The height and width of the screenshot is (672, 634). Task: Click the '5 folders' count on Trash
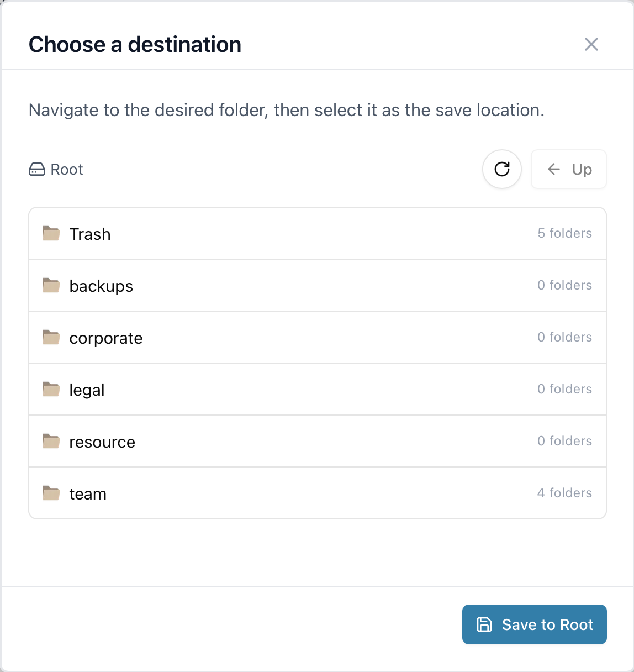[x=564, y=233]
